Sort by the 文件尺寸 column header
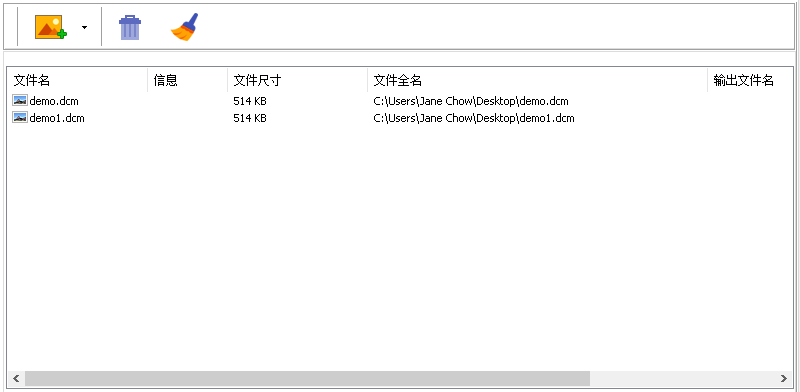Viewport: 800px width, 392px height. pyautogui.click(x=297, y=80)
